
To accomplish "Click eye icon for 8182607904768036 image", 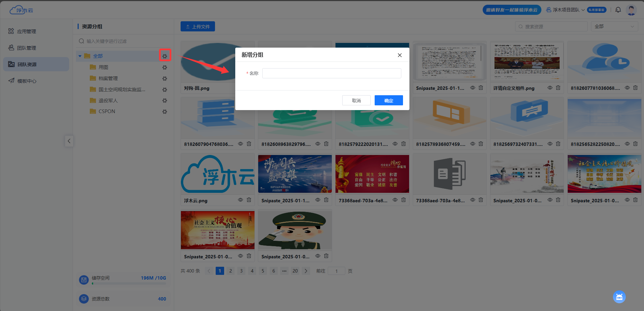I will click(240, 144).
